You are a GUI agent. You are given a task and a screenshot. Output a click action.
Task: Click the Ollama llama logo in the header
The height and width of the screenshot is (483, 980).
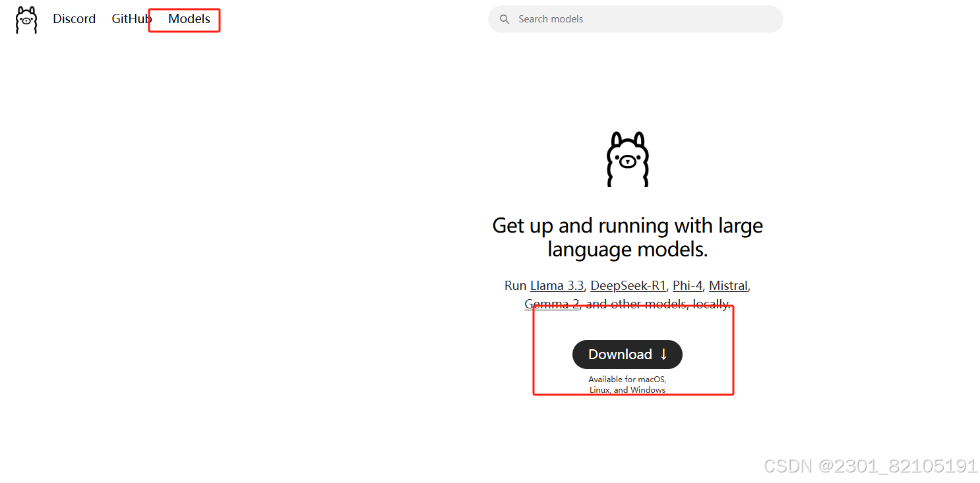[26, 20]
